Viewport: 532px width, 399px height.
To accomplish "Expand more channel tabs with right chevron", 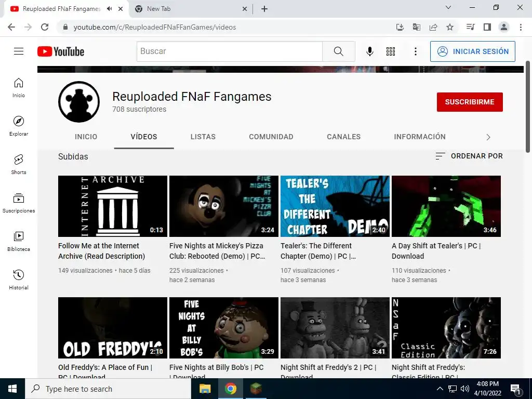I will coord(488,137).
